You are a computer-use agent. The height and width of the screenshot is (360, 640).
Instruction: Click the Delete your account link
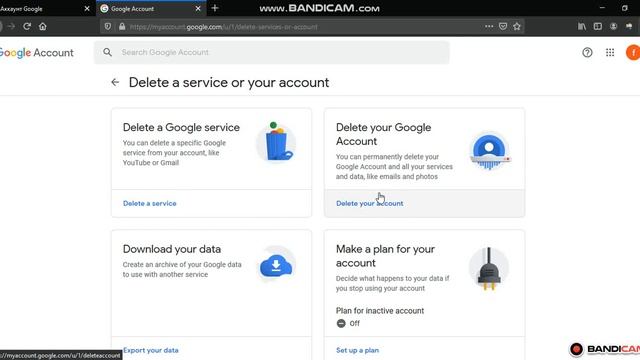(369, 203)
